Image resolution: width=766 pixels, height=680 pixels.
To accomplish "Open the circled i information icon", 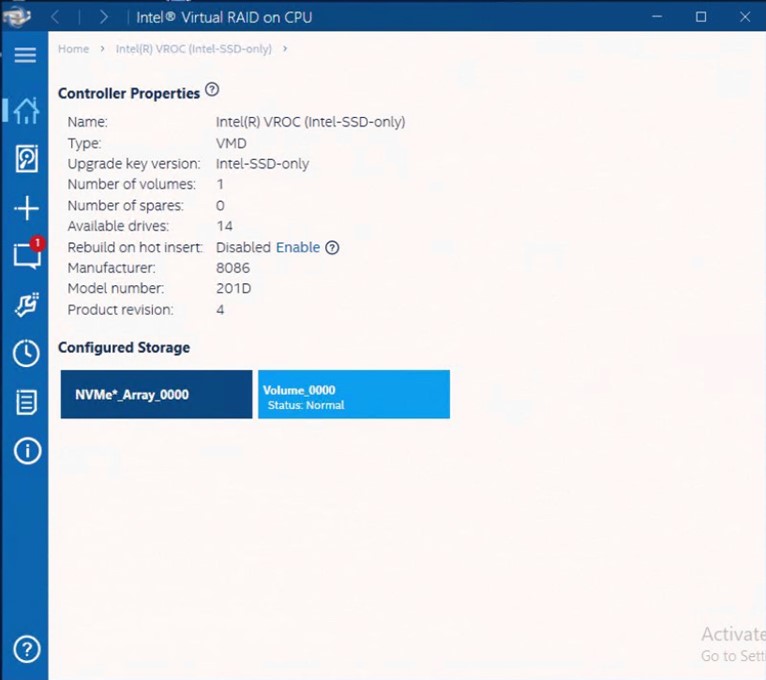I will pos(27,450).
